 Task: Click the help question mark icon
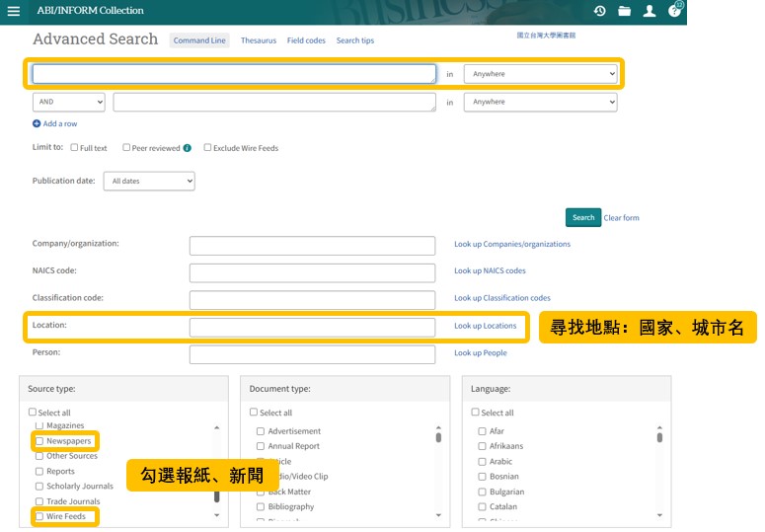pos(674,11)
